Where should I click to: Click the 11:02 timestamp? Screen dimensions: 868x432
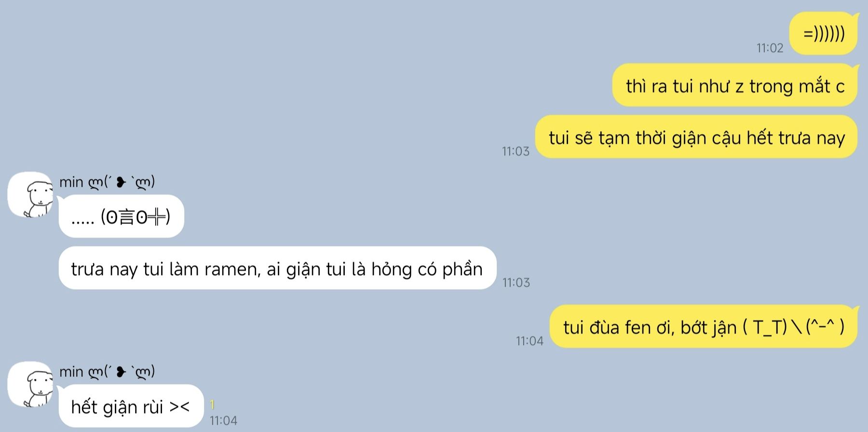point(770,48)
